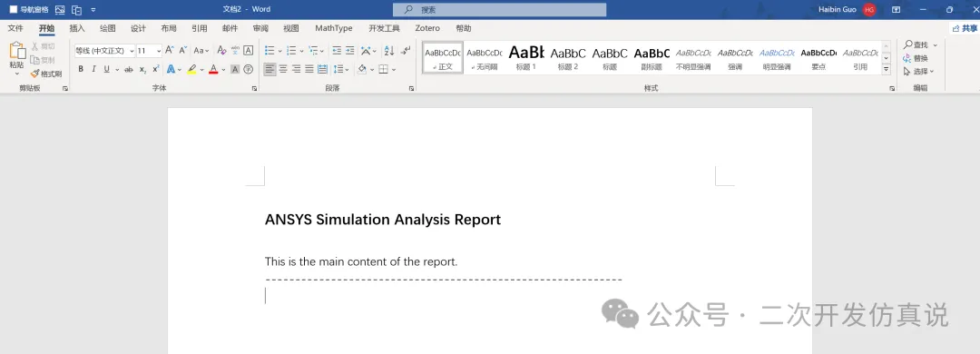Click the Format Painter (格式刷) icon
Screen dimensions: 980x354
tap(35, 74)
